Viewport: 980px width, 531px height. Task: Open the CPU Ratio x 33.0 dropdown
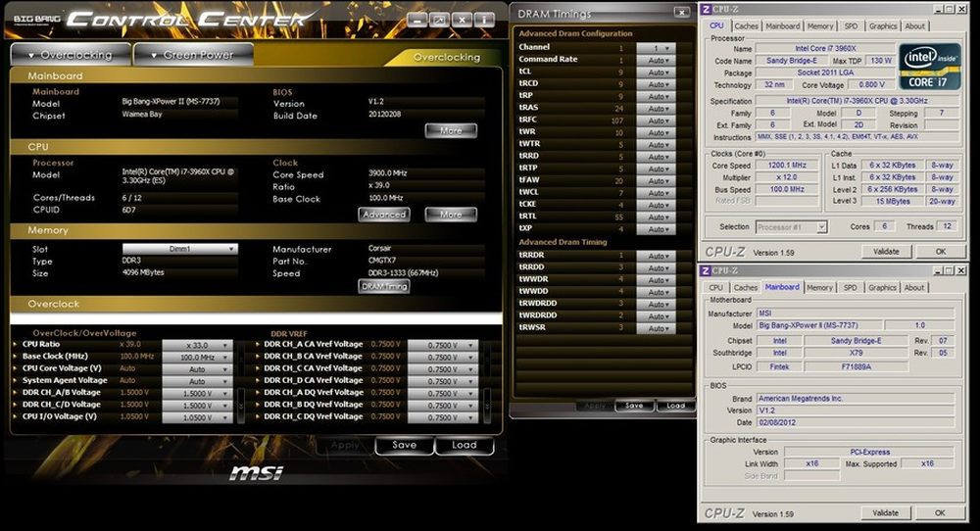coord(197,345)
